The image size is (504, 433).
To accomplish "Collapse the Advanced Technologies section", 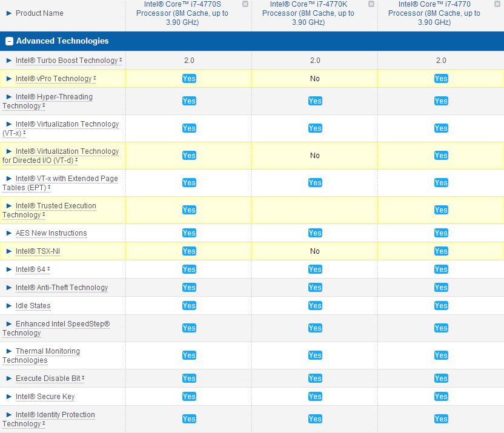I will point(9,41).
